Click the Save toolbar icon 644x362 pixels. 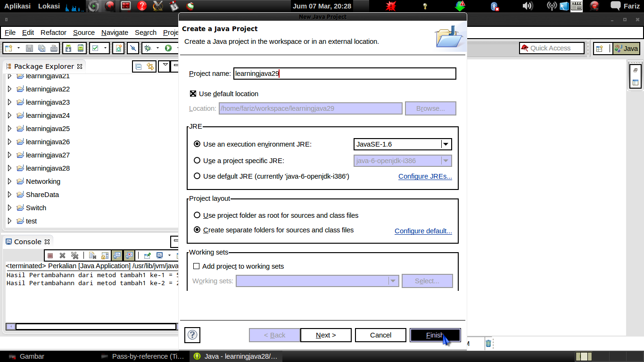point(29,48)
